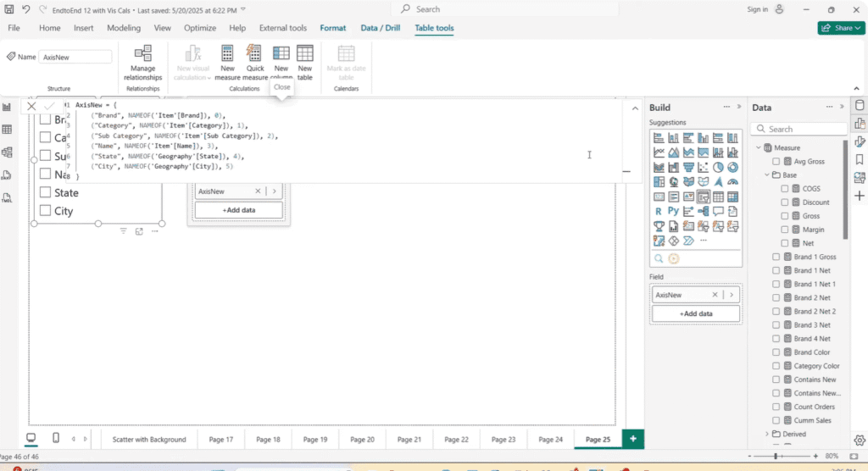Select the donut chart visual
Screen dimensions: 868x471
pyautogui.click(x=733, y=167)
